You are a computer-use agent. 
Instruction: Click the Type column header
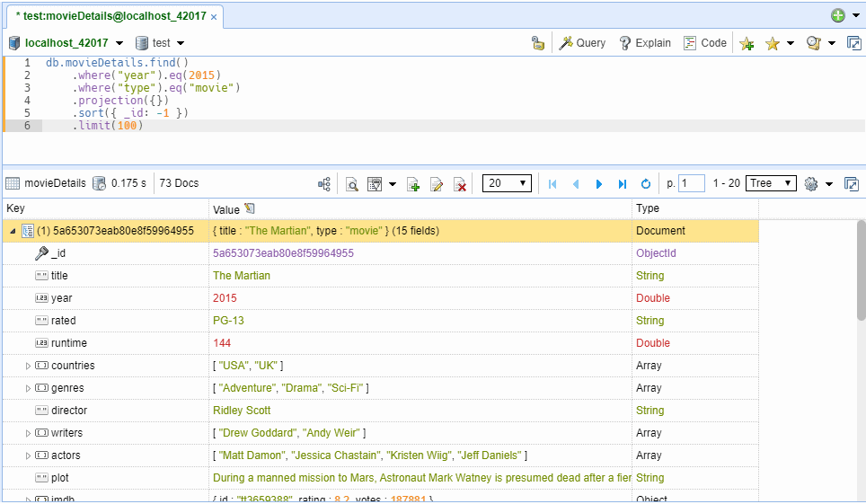694,208
